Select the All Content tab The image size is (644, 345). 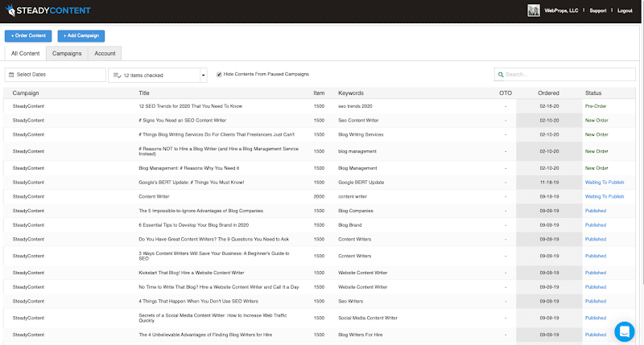(x=24, y=53)
